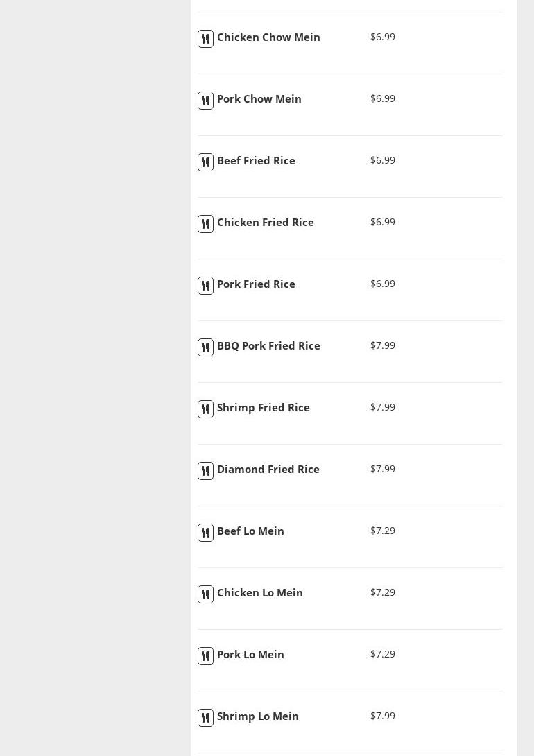This screenshot has width=534, height=756.
Task: Click the utensils icon beside Beef Fried Rice
Action: [205, 162]
